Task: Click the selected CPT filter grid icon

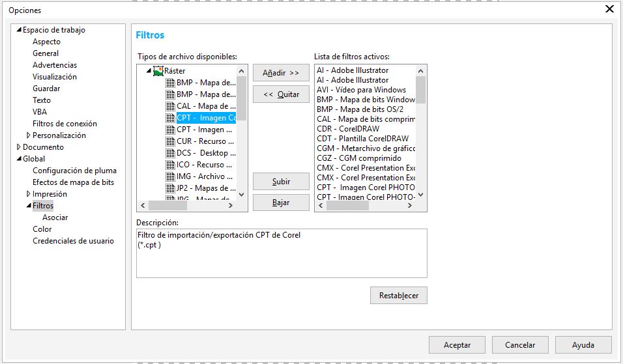Action: pyautogui.click(x=170, y=118)
